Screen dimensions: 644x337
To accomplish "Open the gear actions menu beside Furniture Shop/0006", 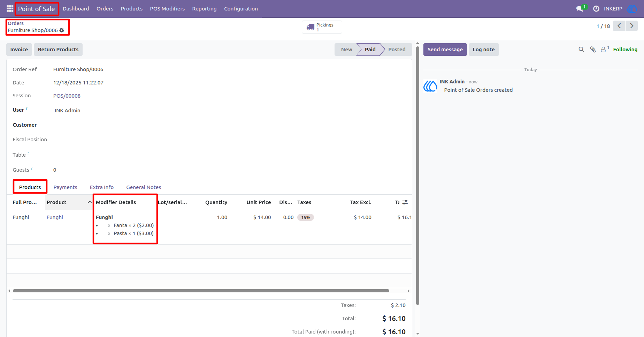I will [62, 30].
